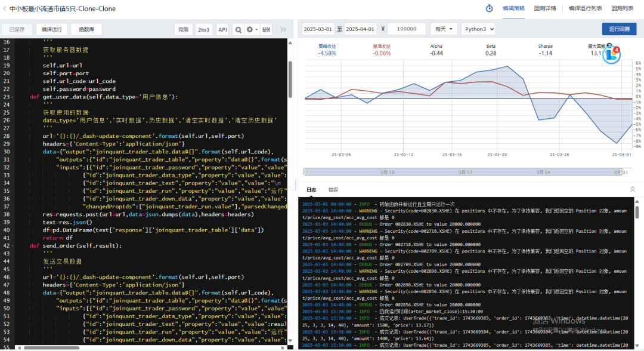Open the 每天 frequency dropdown
This screenshot has width=644, height=351.
coord(444,29)
